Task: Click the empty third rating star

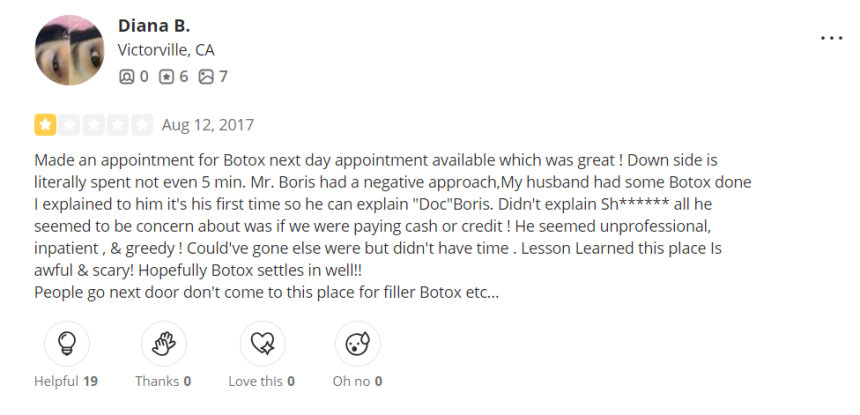Action: [94, 125]
